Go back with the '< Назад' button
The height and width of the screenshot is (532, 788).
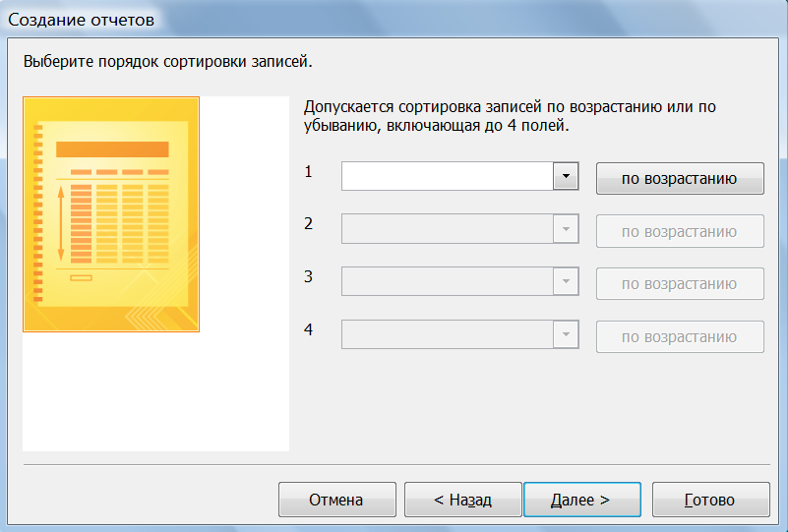coord(462,500)
